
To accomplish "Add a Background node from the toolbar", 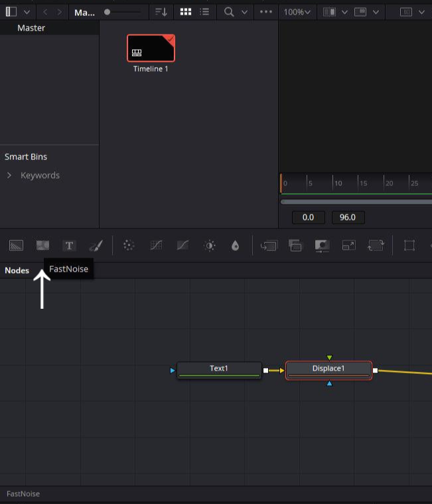I will tap(16, 246).
